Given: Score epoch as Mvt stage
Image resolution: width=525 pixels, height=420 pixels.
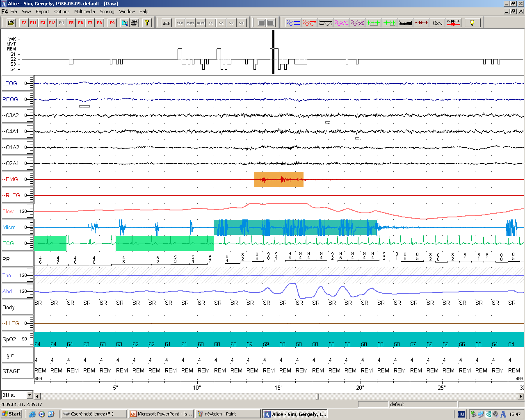Looking at the screenshot, I should tap(190, 23).
